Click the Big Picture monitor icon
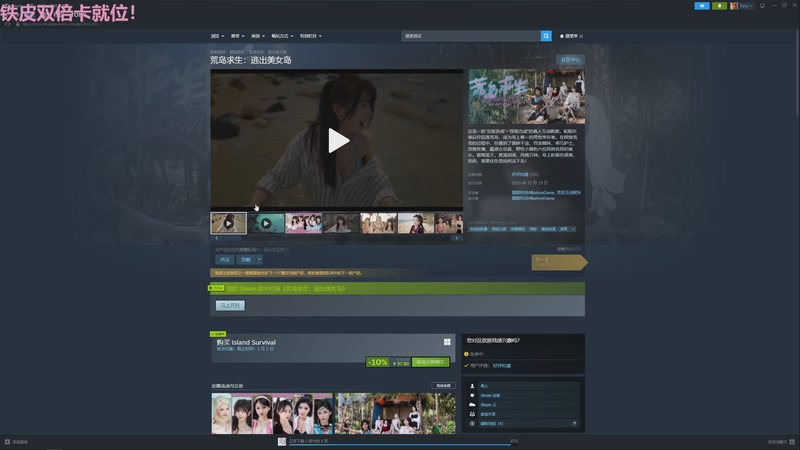Viewport: 800px width, 450px height. tap(762, 6)
